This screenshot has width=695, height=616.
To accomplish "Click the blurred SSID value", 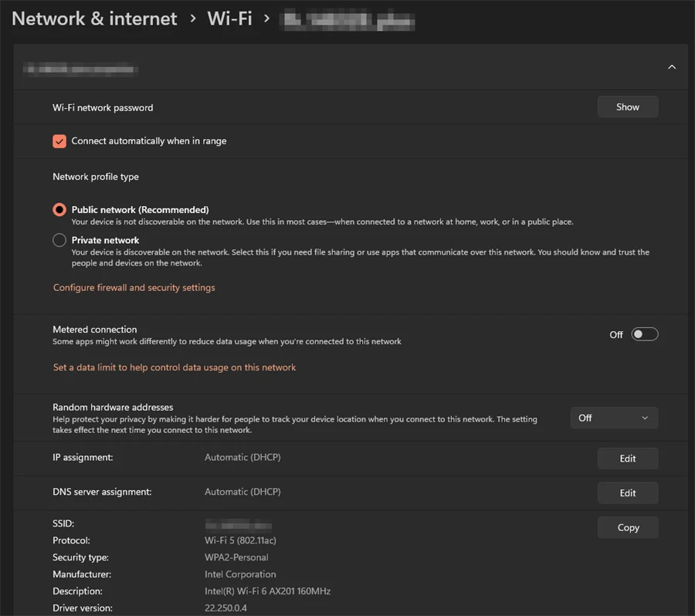I will (239, 526).
